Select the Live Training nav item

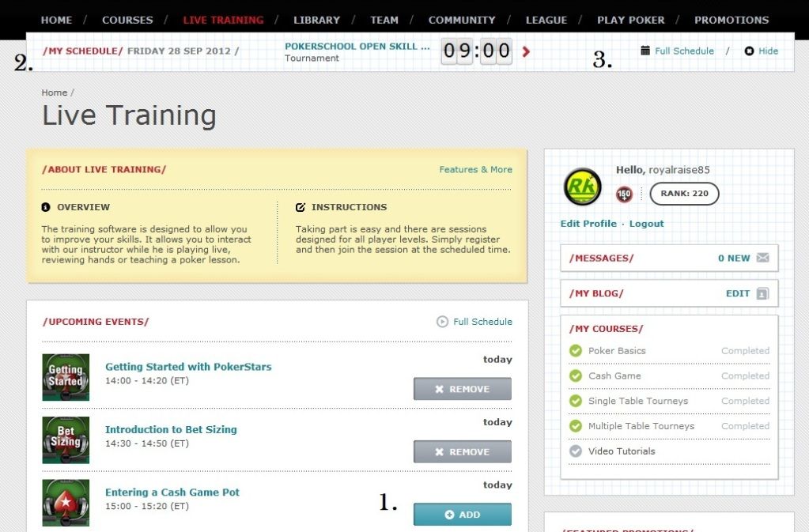(223, 20)
